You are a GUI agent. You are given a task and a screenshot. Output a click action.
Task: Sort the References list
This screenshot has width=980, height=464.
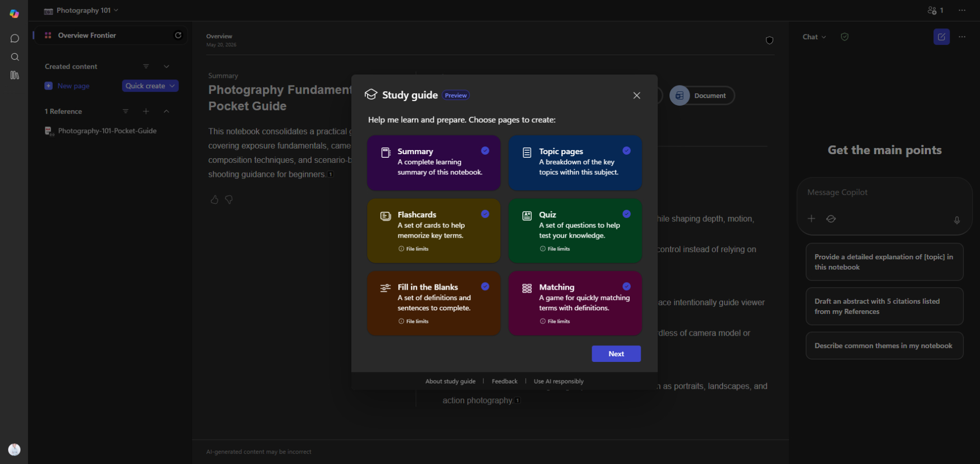(125, 111)
